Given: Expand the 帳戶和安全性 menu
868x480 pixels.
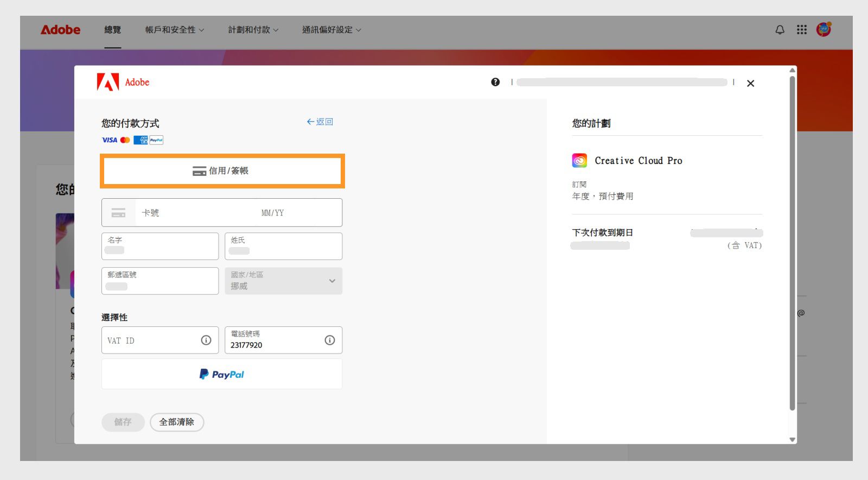Looking at the screenshot, I should coord(175,30).
